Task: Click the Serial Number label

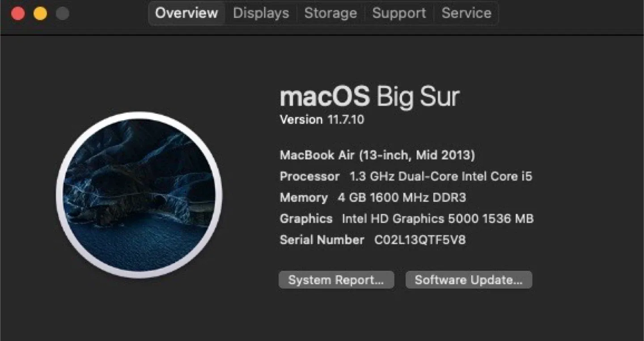Action: tap(322, 240)
